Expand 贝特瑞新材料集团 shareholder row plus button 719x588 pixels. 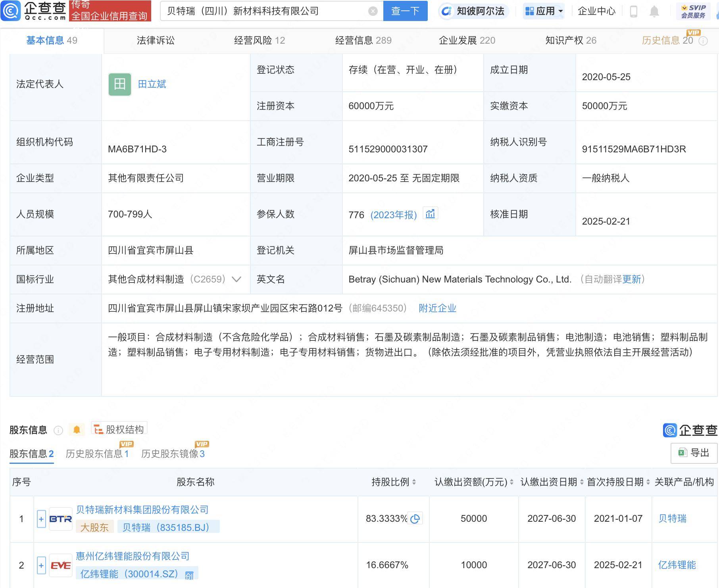point(41,519)
